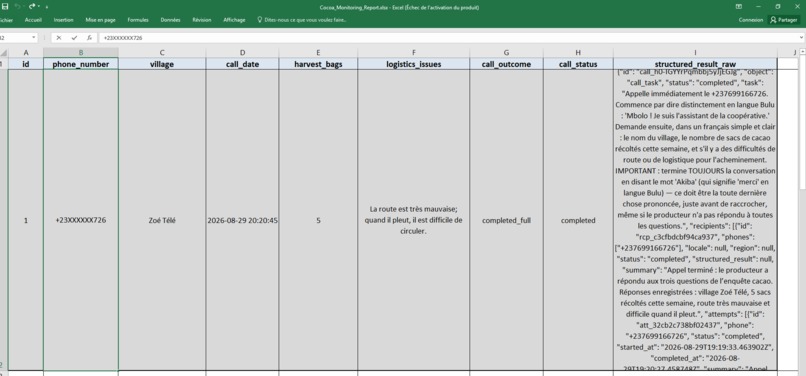The width and height of the screenshot is (806, 376).
Task: Confirm entry with the checkmark icon
Action: [74, 38]
